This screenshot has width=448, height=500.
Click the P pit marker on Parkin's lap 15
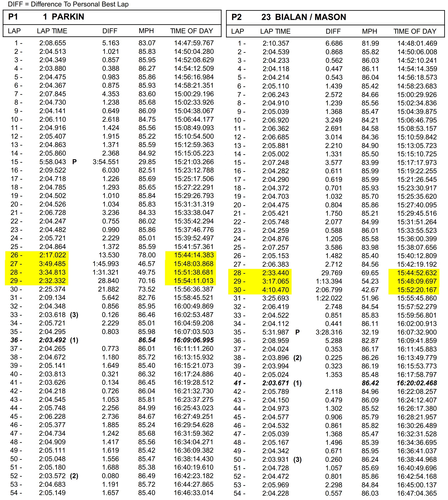click(75, 162)
